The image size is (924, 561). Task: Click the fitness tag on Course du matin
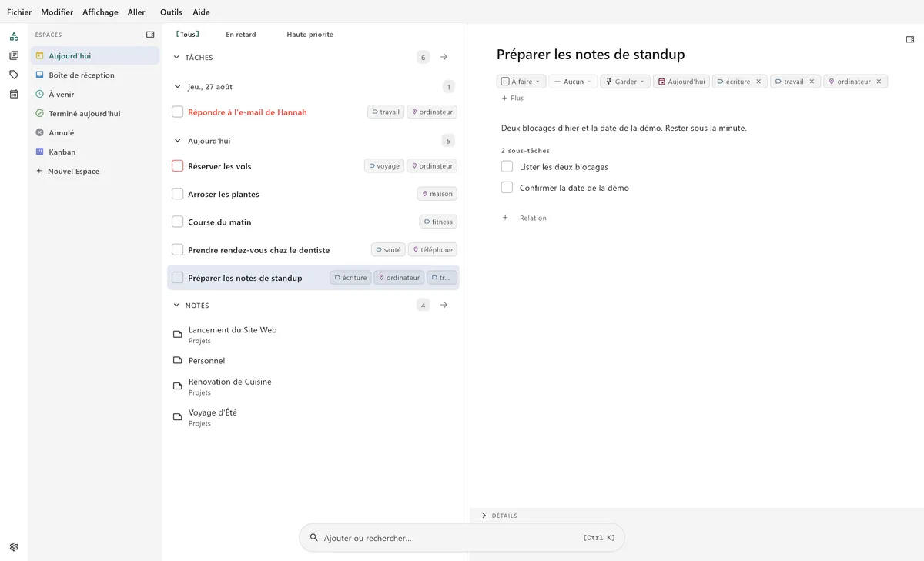pyautogui.click(x=438, y=222)
